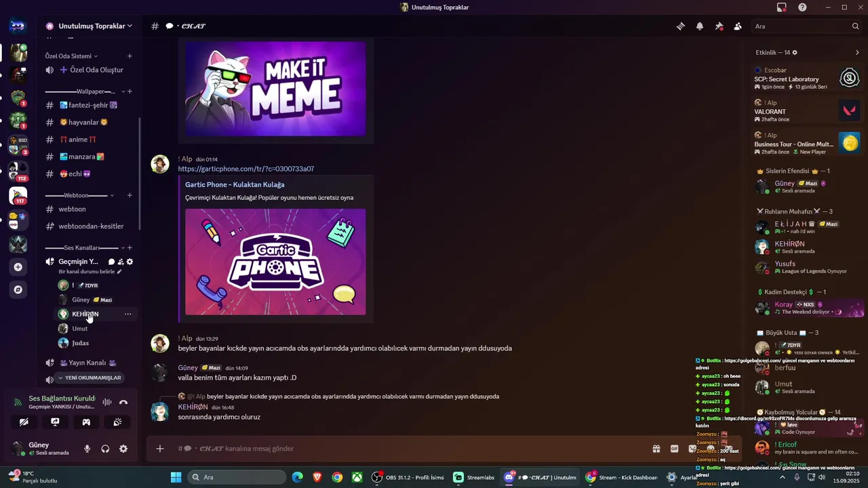Toggle noise suppression waveform icon
The width and height of the screenshot is (868, 488).
point(106,402)
